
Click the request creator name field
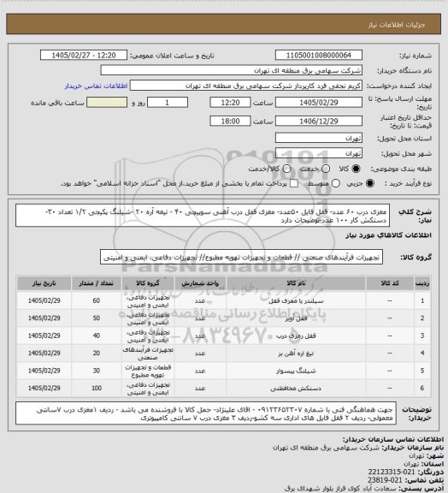[246, 86]
